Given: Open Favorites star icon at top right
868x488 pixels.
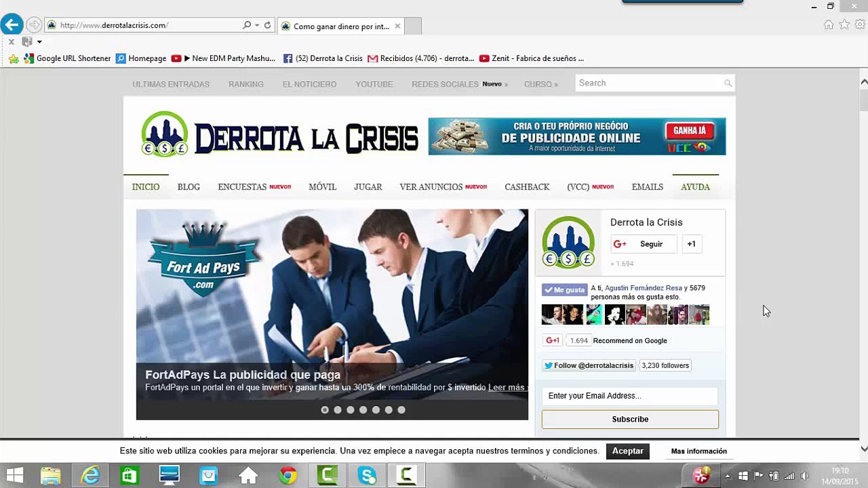Looking at the screenshot, I should pos(844,24).
